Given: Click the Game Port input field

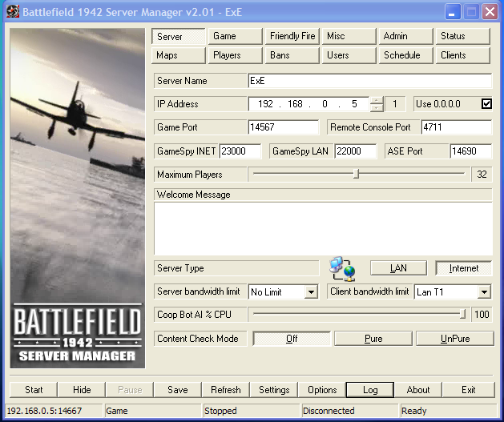Looking at the screenshot, I should (x=283, y=127).
